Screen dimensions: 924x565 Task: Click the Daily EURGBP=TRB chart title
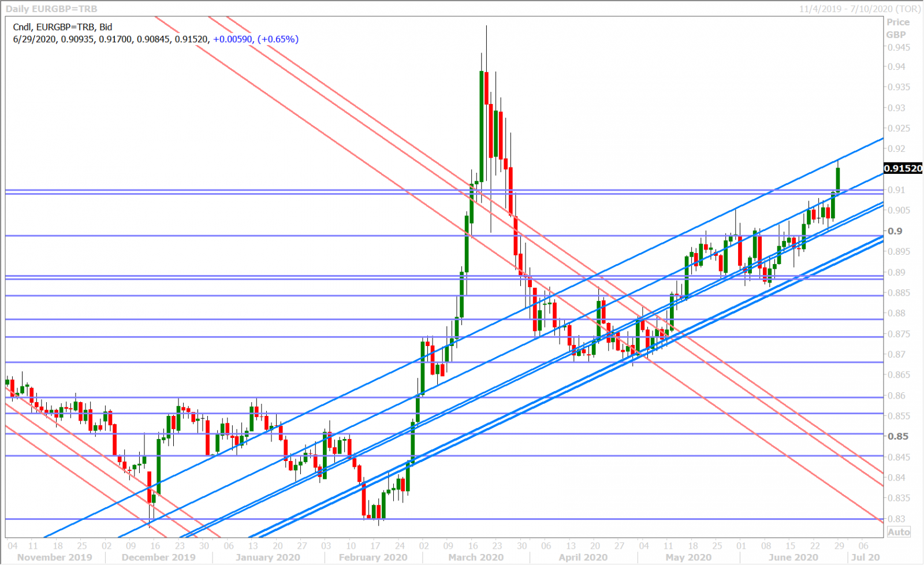coord(51,9)
